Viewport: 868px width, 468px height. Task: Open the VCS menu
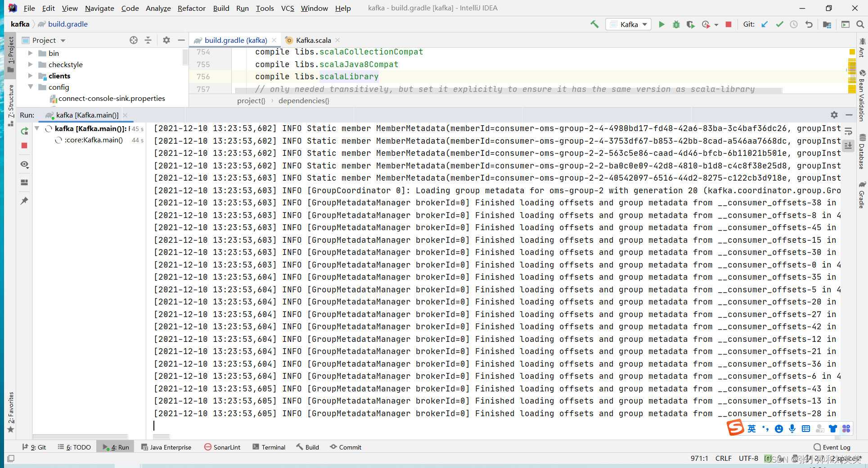pyautogui.click(x=288, y=8)
